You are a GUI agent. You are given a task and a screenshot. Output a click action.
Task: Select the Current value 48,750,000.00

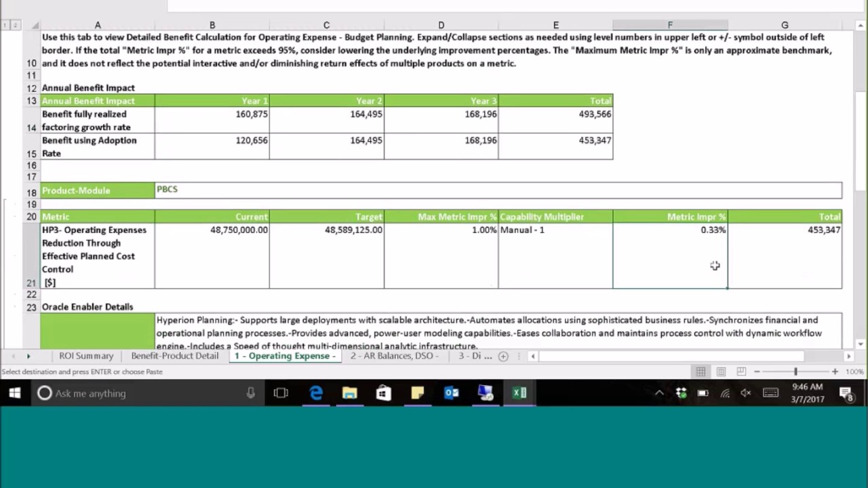tap(212, 256)
